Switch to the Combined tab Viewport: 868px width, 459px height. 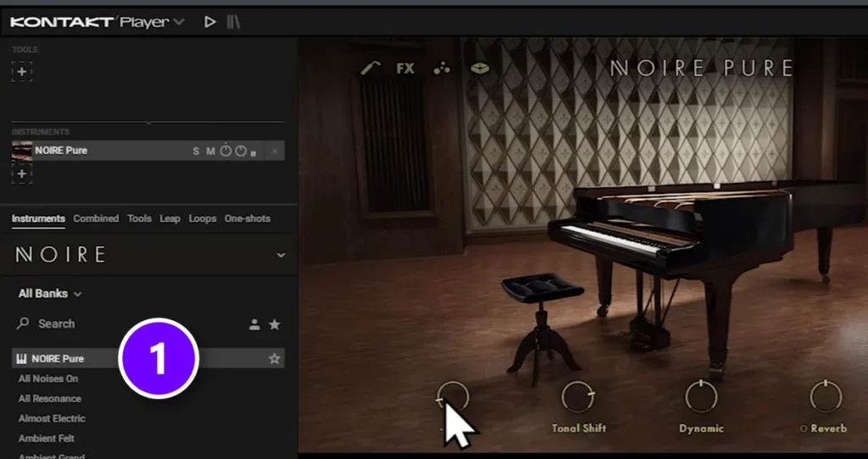[x=96, y=219]
